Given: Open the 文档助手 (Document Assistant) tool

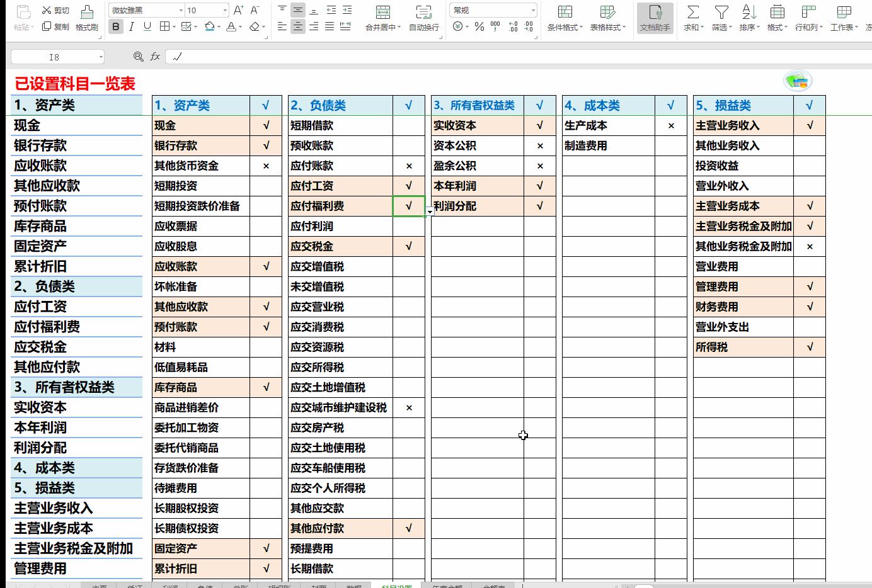Looking at the screenshot, I should [x=655, y=18].
